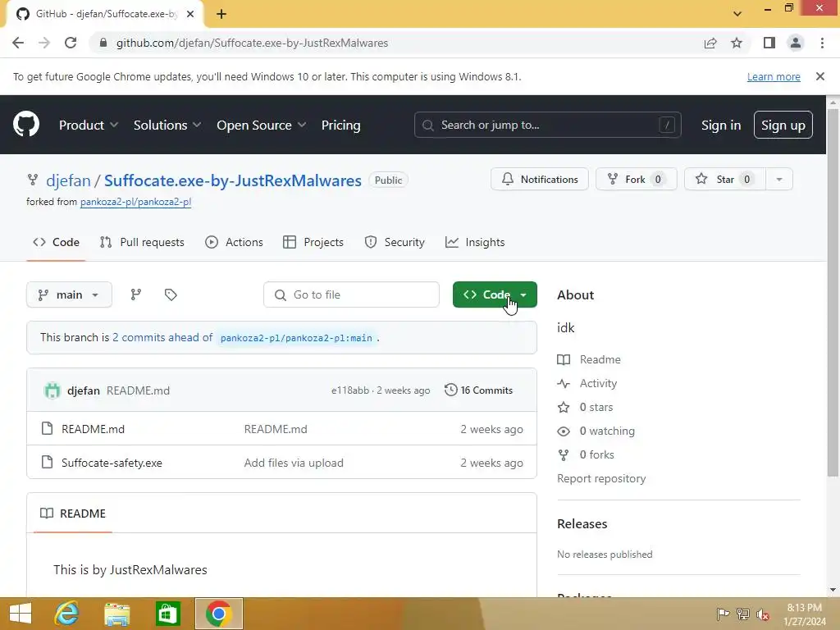Screen dimensions: 840x630
Task: Click Chrome icon in taskbar
Action: [218, 614]
